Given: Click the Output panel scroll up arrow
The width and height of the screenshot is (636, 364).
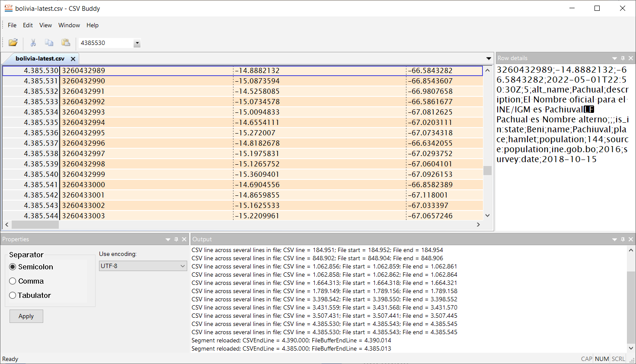Looking at the screenshot, I should (x=631, y=250).
